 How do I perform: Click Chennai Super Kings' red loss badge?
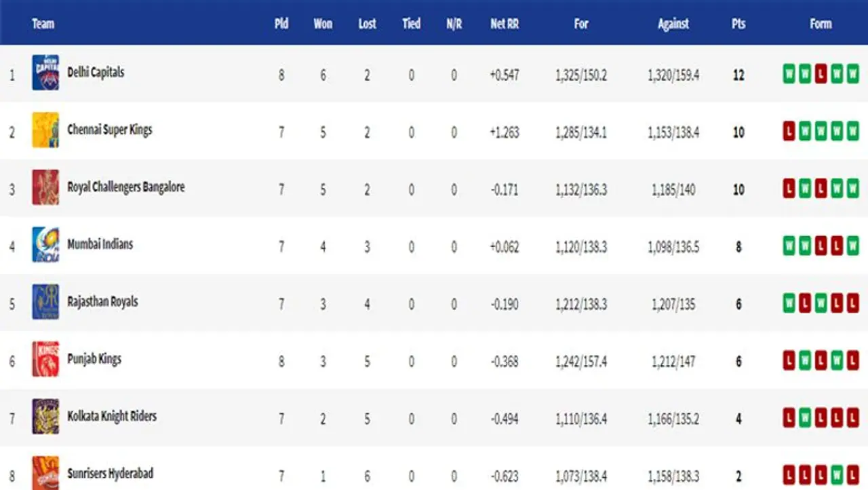(789, 131)
